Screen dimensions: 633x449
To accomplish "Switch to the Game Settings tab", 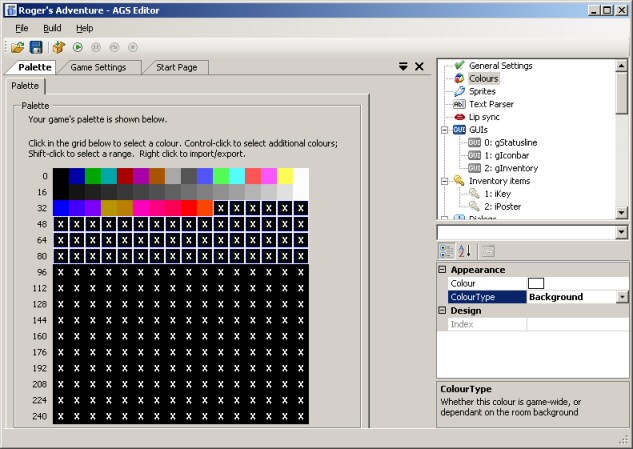I will coord(97,67).
